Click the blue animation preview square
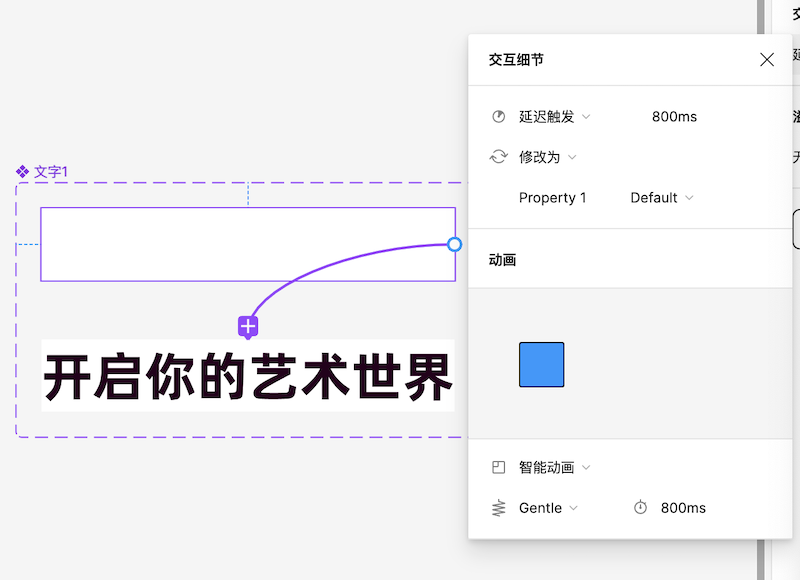The height and width of the screenshot is (580, 800). pyautogui.click(x=541, y=365)
